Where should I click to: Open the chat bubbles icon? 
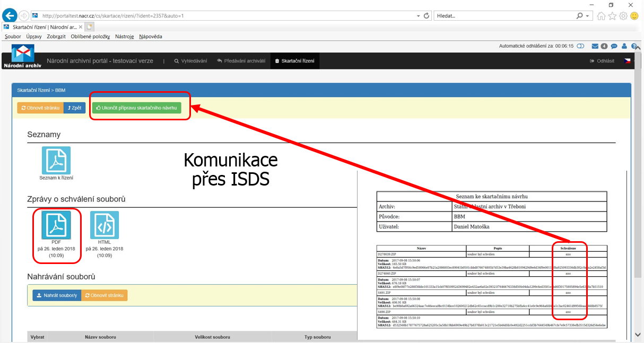pyautogui.click(x=614, y=46)
